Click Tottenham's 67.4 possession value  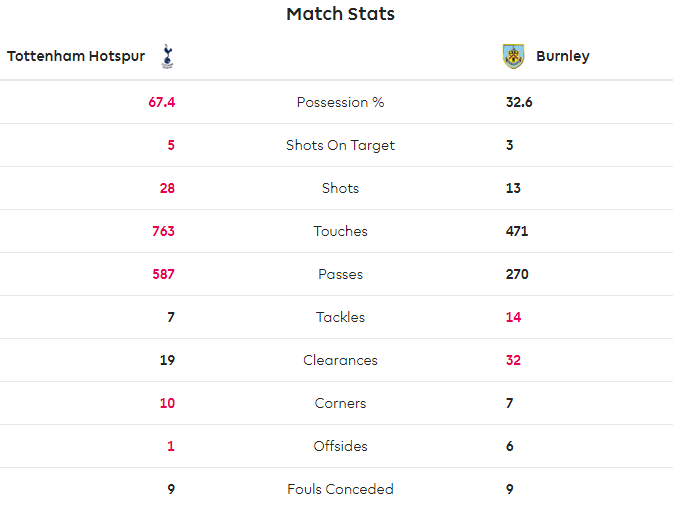[x=161, y=102]
